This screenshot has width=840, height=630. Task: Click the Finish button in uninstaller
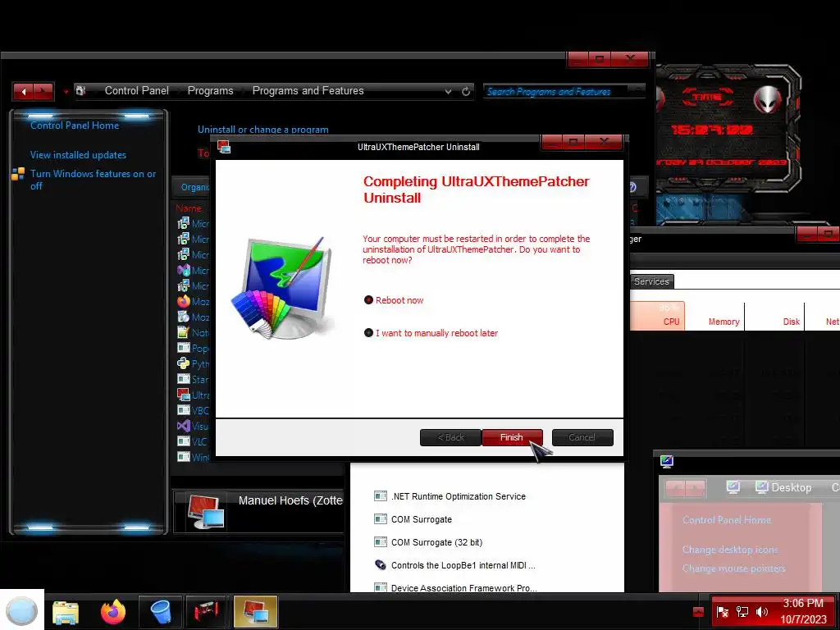point(512,437)
